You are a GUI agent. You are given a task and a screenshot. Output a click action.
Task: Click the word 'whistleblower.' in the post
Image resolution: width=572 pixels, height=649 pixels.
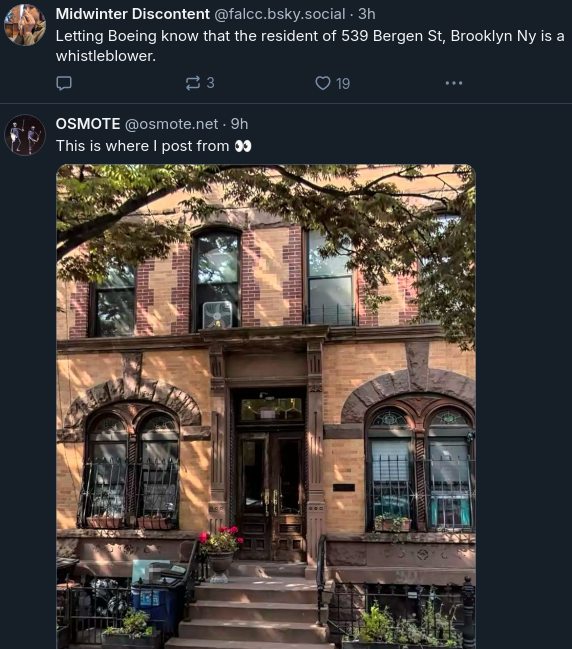coord(106,56)
